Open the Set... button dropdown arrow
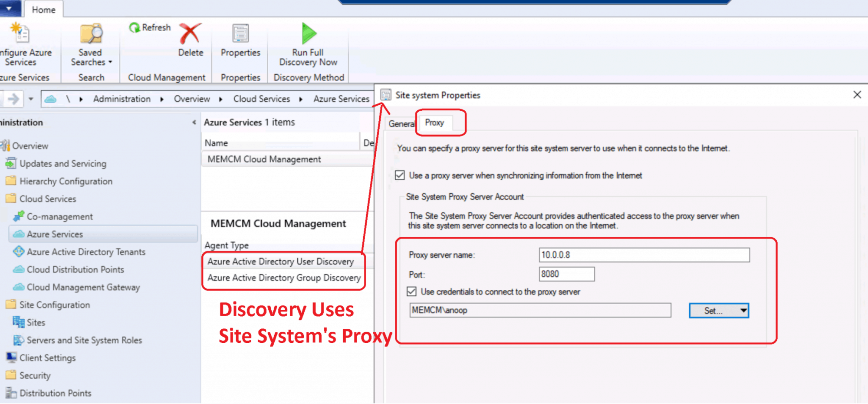 click(x=743, y=311)
